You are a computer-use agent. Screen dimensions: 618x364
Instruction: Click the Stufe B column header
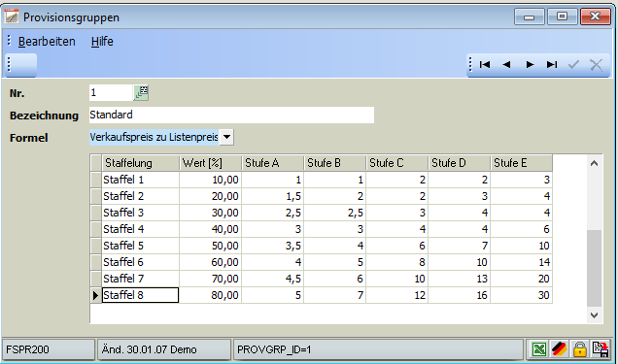pos(335,163)
